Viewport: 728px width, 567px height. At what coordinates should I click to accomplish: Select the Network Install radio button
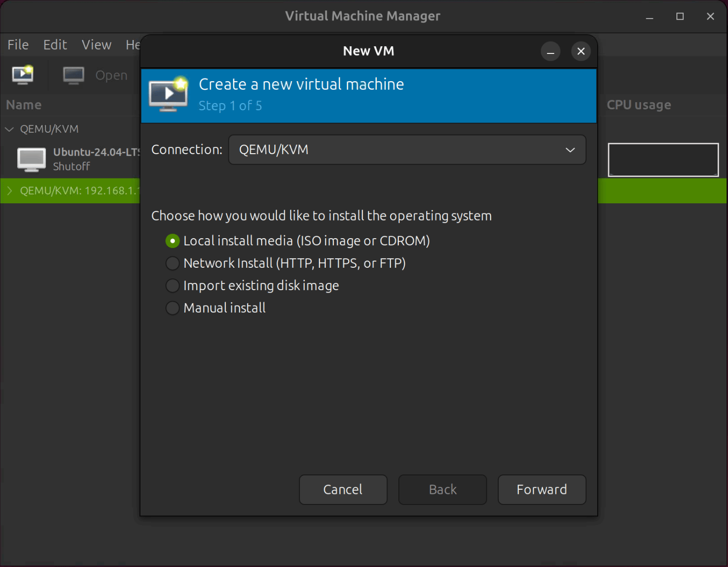(172, 263)
